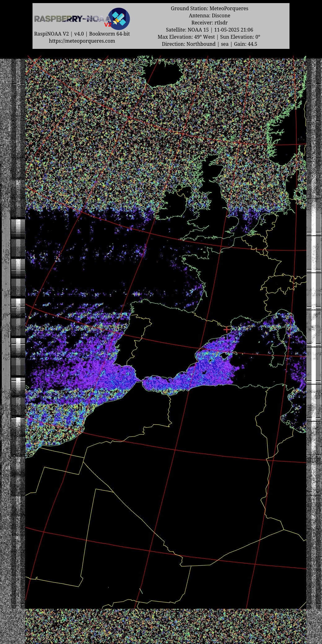Select the 'Receiver: rtlsdr' text

click(209, 23)
